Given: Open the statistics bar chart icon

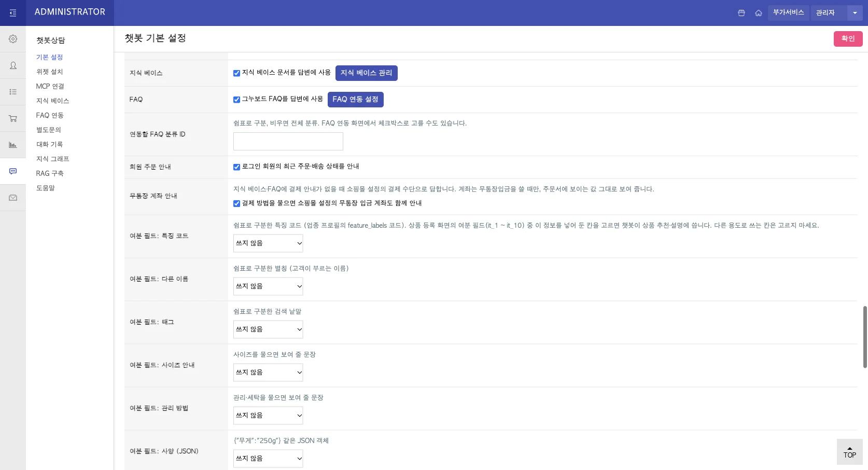Looking at the screenshot, I should coord(13,145).
